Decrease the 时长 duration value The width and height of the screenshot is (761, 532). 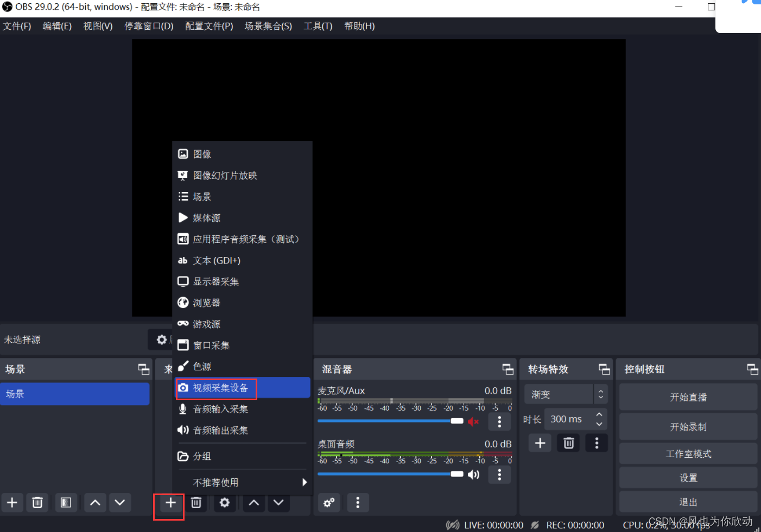599,424
